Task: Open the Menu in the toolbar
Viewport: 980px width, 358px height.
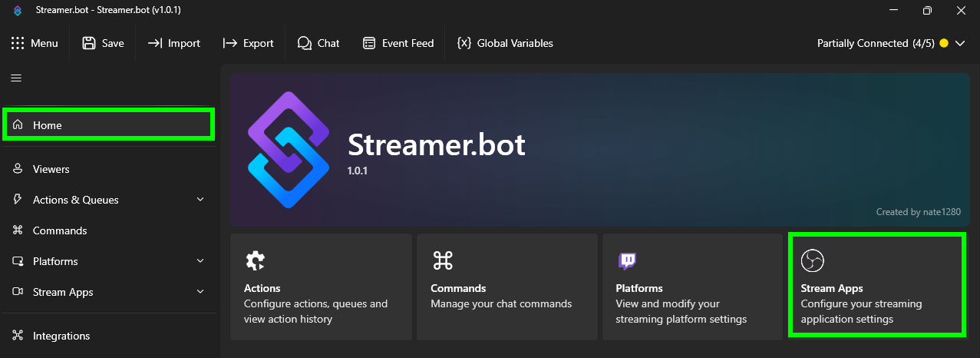Action: 35,43
